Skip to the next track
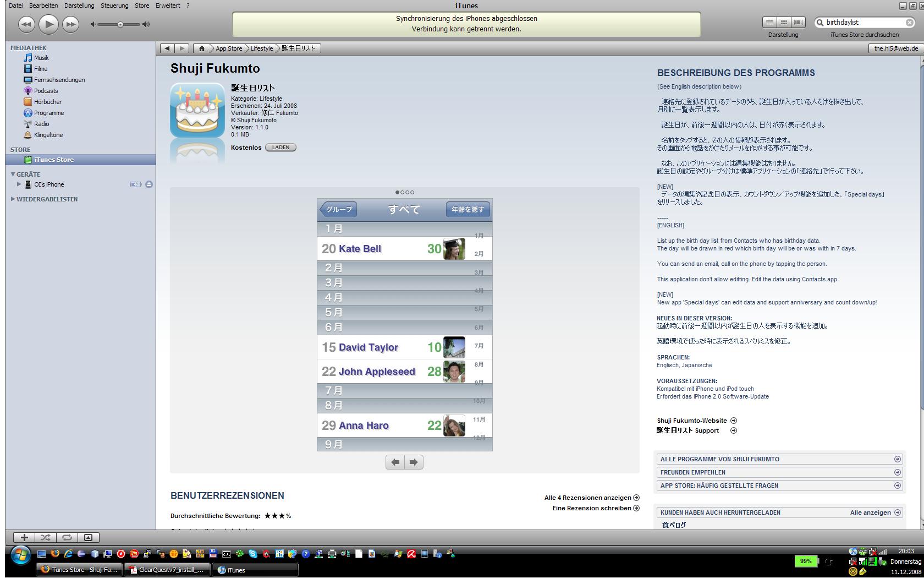924x578 pixels. click(x=70, y=24)
